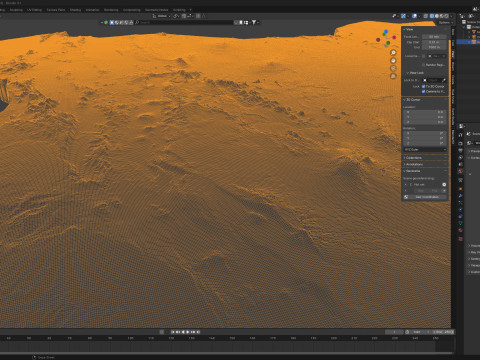Toggle auto keying in the timeline
The height and width of the screenshot is (360, 480).
tap(162, 332)
